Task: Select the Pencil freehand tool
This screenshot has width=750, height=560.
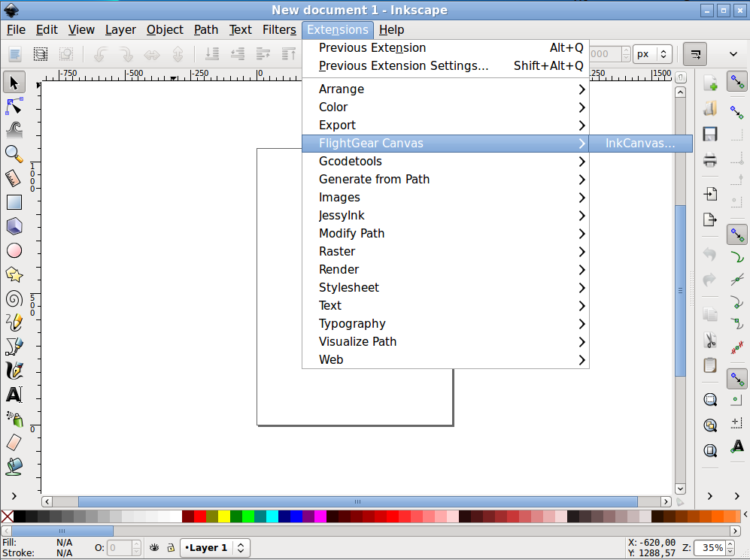Action: (x=14, y=322)
